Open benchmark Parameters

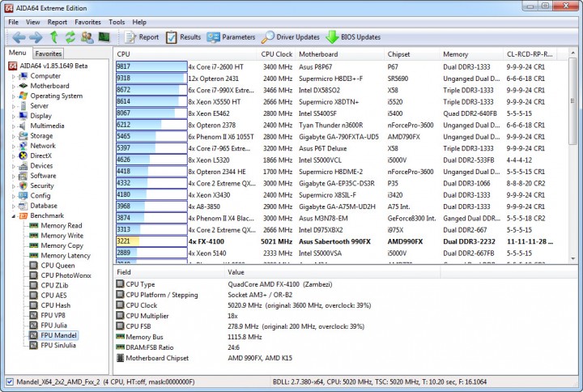[231, 37]
